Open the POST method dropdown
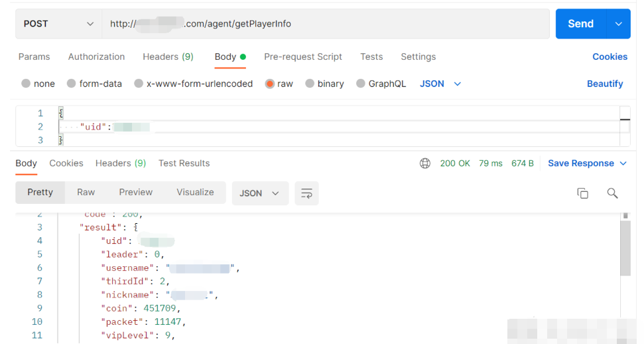 click(x=59, y=24)
